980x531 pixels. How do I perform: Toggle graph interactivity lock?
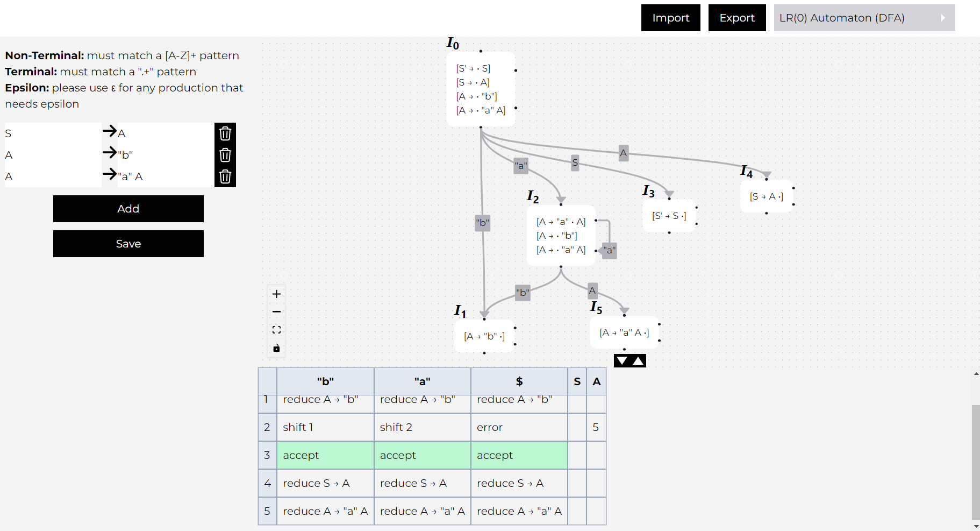click(x=276, y=348)
